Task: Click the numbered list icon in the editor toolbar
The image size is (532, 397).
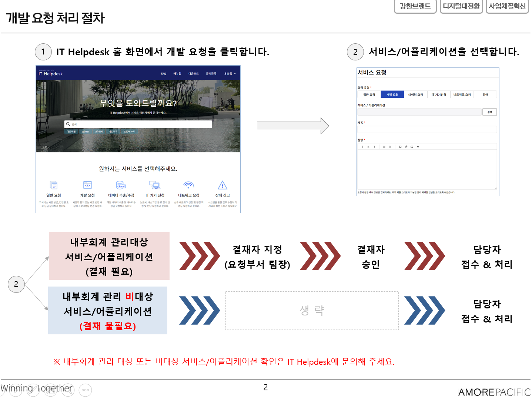Action: pos(390,147)
